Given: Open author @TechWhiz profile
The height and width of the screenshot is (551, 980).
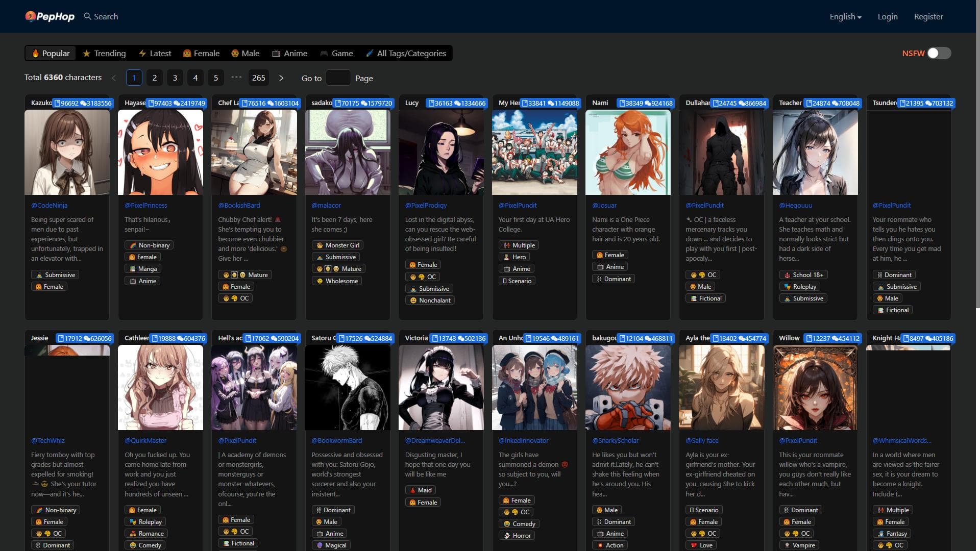Looking at the screenshot, I should 47,440.
